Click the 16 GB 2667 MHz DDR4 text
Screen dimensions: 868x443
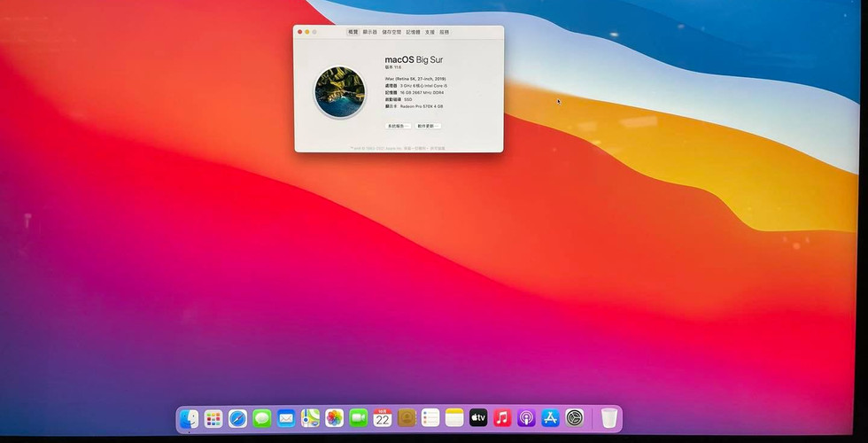(422, 92)
